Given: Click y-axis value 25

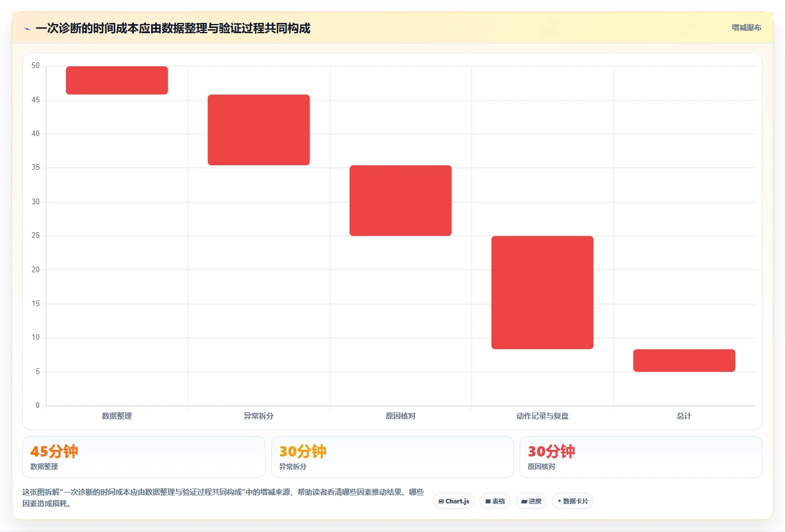Looking at the screenshot, I should pos(35,236).
